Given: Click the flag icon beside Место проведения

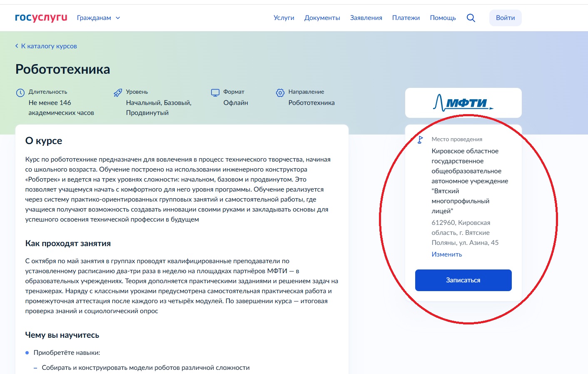Looking at the screenshot, I should pos(420,140).
